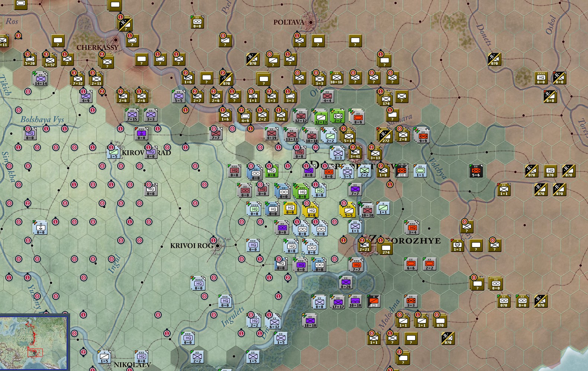Select the red 4=4 infantry division

click(x=327, y=96)
